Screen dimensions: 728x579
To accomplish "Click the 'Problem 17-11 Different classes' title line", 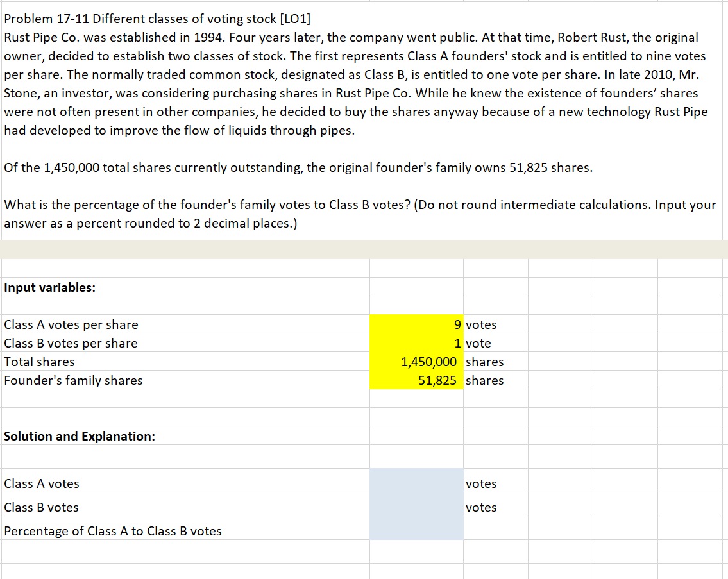I will (x=157, y=19).
